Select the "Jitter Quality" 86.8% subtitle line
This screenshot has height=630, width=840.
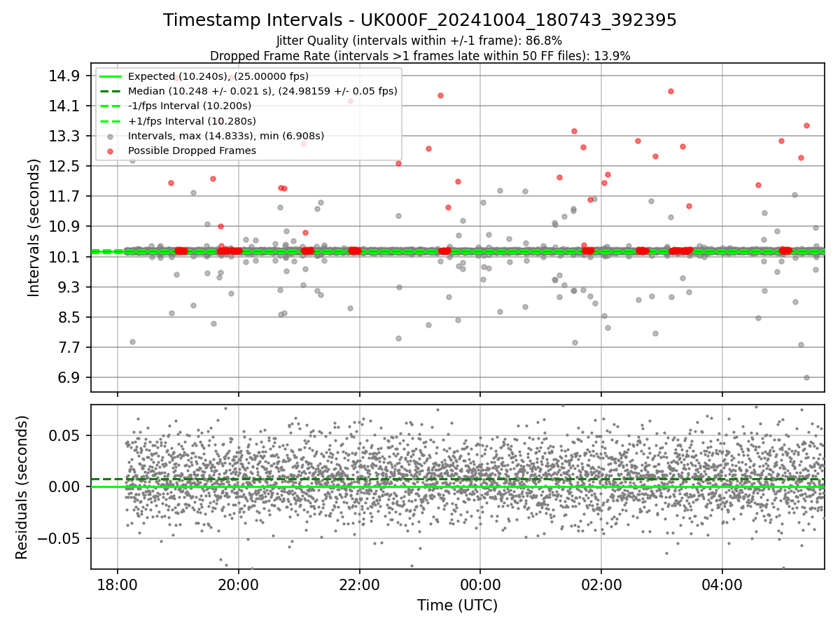419,41
